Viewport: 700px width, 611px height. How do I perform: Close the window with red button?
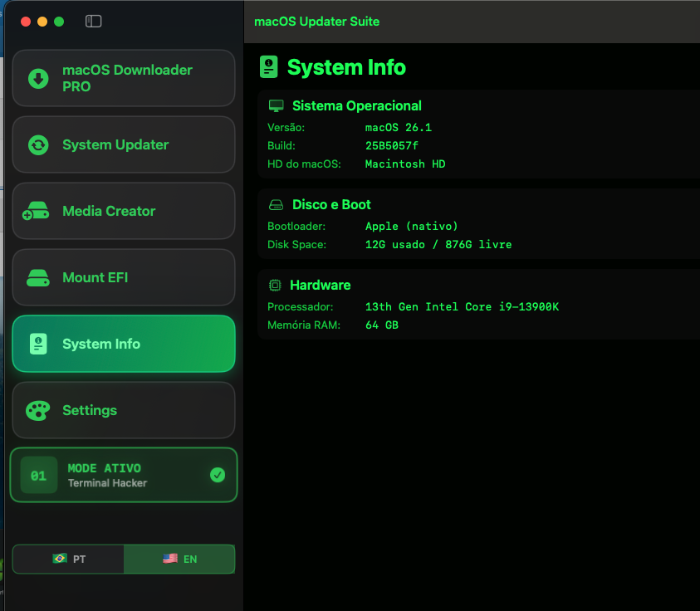[x=26, y=22]
